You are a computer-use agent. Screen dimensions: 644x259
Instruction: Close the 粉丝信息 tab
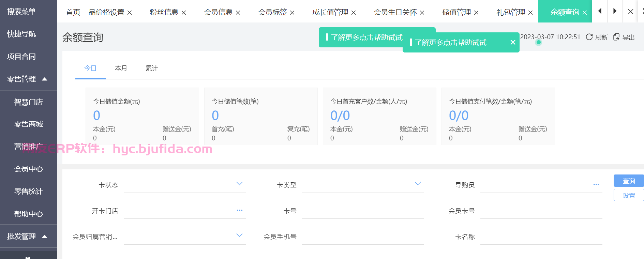point(184,13)
